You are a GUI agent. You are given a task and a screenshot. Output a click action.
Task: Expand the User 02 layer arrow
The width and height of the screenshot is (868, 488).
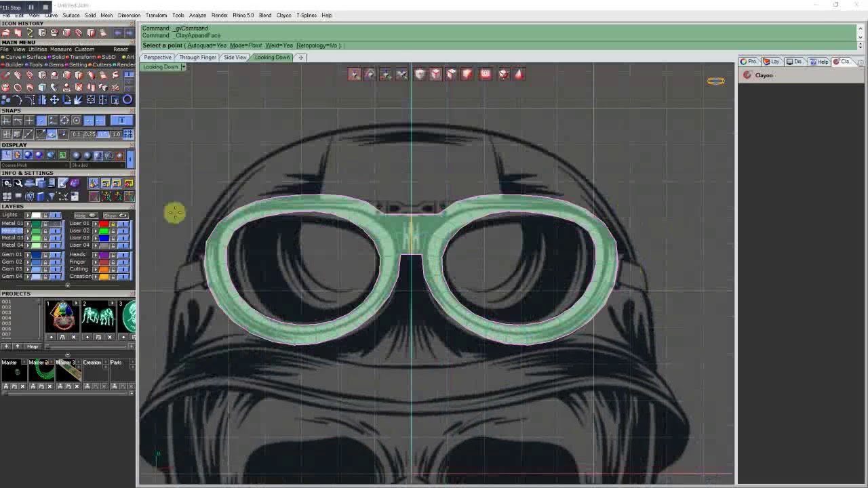pos(96,230)
